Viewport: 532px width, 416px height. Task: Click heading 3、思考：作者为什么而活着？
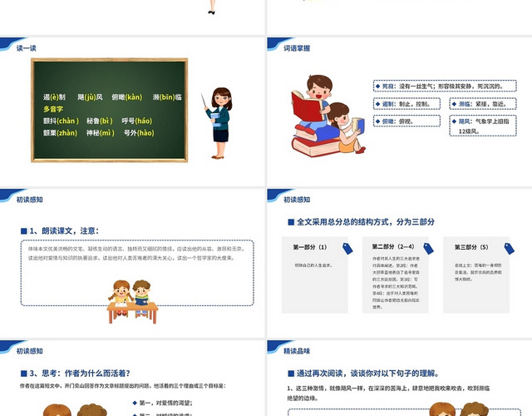tap(80, 374)
